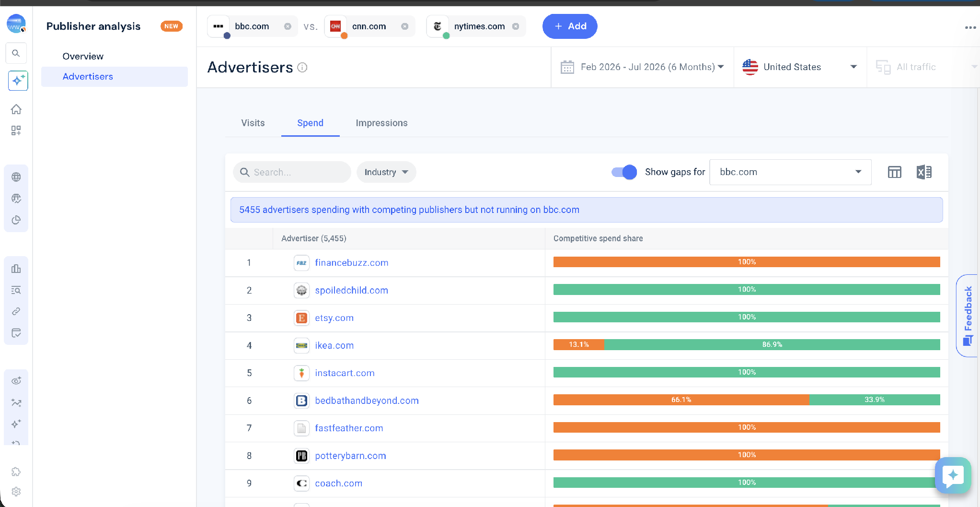Screen dimensions: 980x507
Task: Click etsy.com's 100% green spend bar
Action: (747, 317)
